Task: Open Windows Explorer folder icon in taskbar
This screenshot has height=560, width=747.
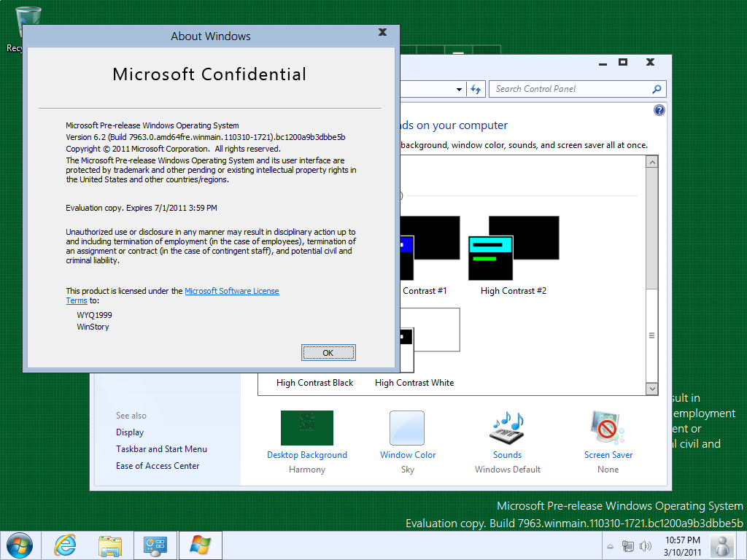Action: click(110, 545)
